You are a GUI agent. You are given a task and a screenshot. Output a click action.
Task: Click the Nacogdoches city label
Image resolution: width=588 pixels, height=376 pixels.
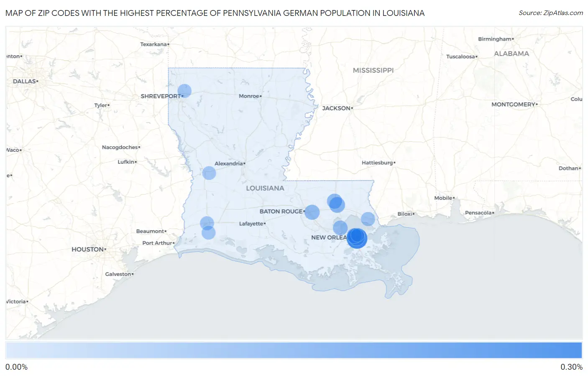pyautogui.click(x=120, y=147)
